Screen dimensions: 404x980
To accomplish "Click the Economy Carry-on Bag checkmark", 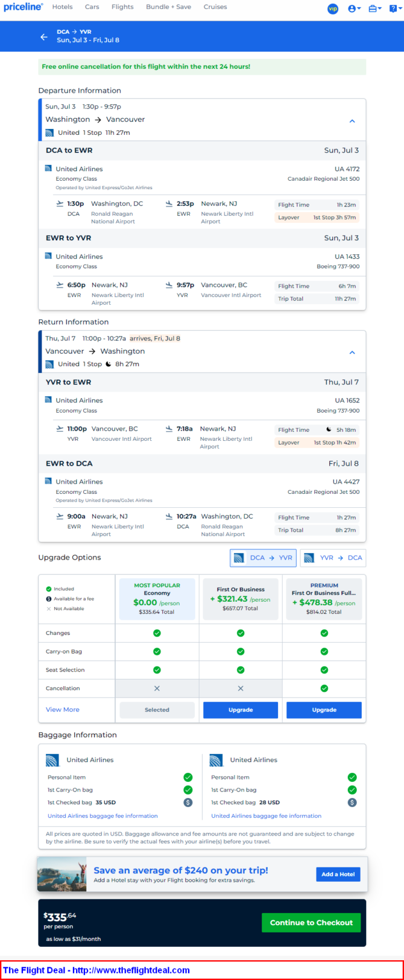I will (x=157, y=652).
